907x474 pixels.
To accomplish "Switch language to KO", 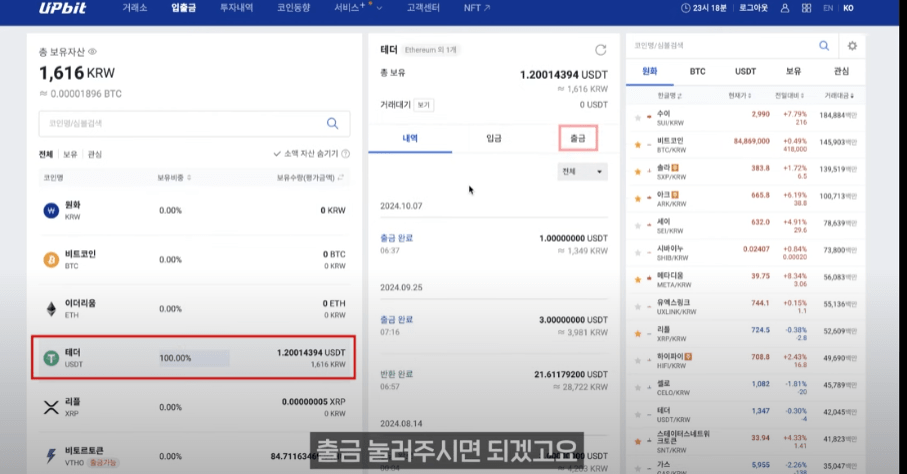I will tap(848, 8).
